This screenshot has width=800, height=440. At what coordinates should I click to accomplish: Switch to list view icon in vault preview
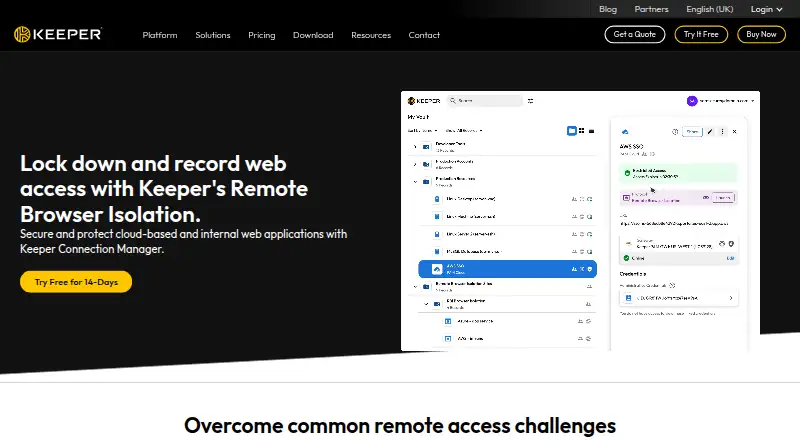(x=591, y=131)
